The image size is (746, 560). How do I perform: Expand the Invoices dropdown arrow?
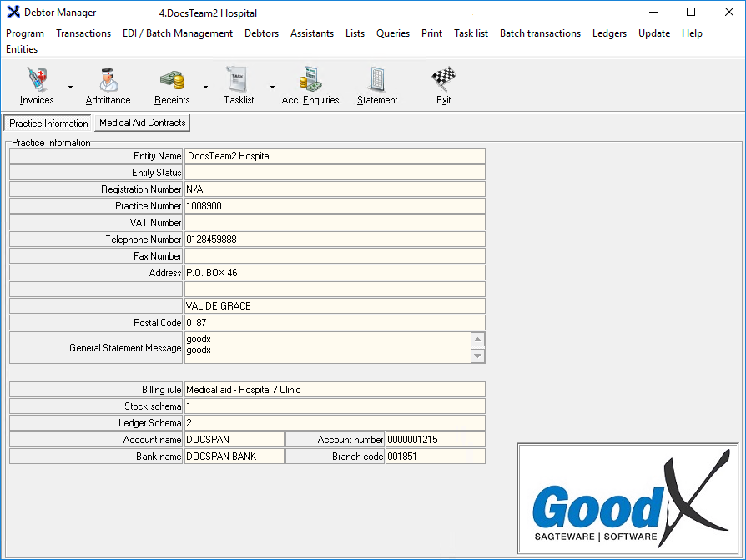click(70, 87)
